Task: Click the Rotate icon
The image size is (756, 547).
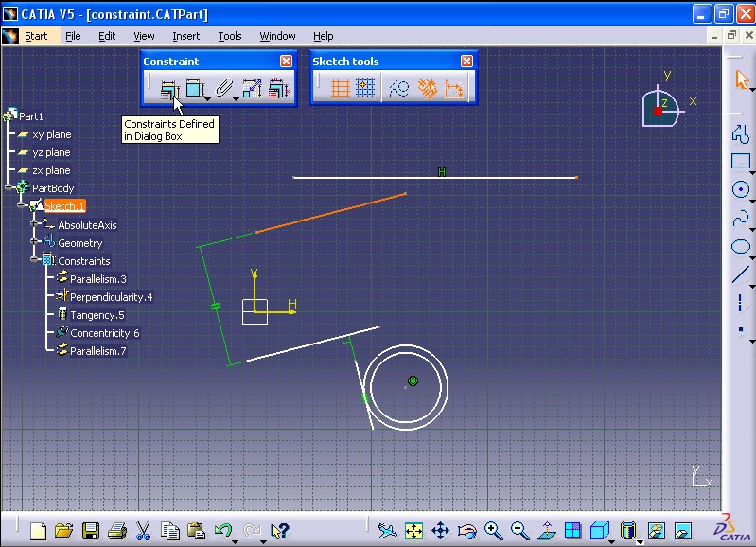Action: coord(466,532)
